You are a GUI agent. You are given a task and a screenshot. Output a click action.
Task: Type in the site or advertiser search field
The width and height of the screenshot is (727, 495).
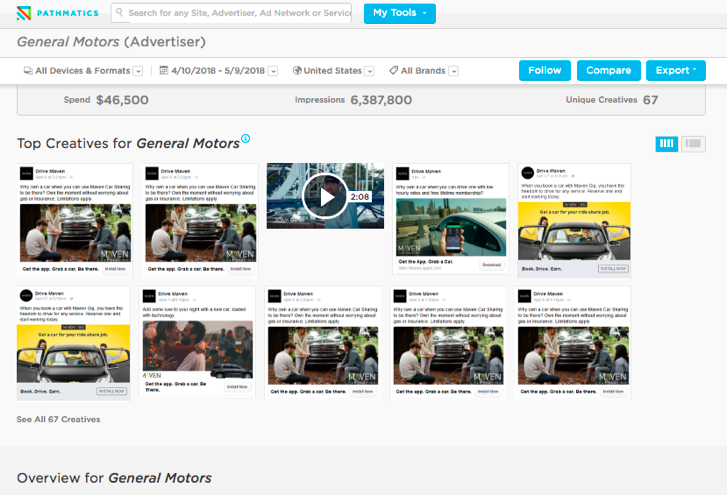click(238, 13)
